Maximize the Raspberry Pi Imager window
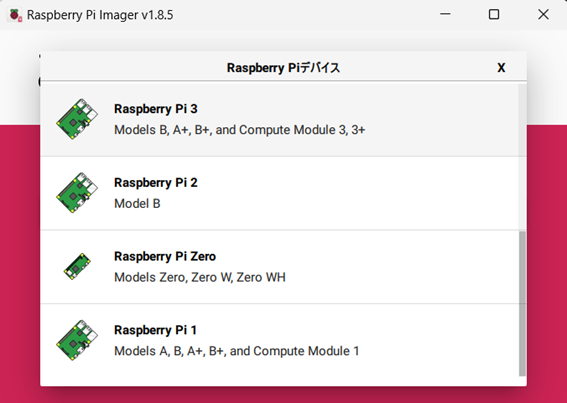The height and width of the screenshot is (403, 567). 494,14
